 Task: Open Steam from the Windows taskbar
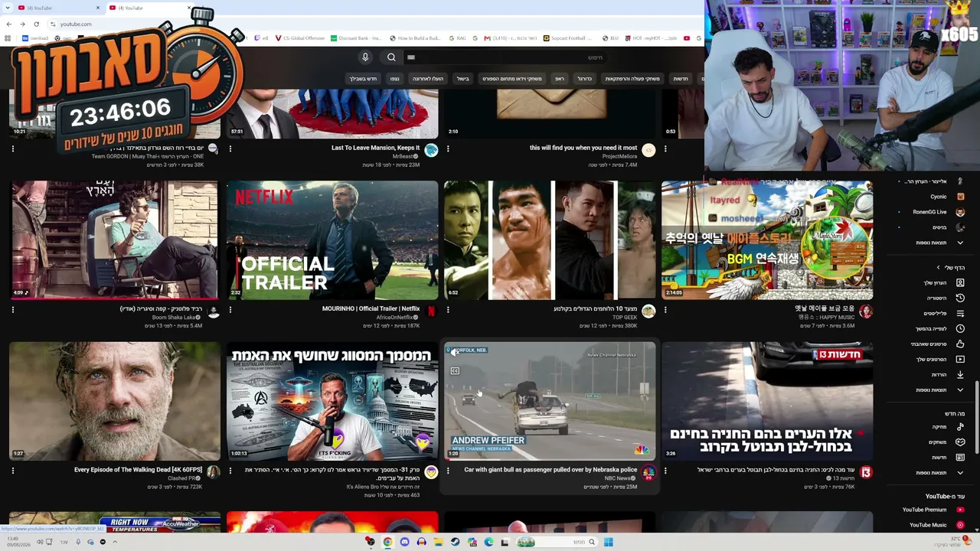coord(455,542)
